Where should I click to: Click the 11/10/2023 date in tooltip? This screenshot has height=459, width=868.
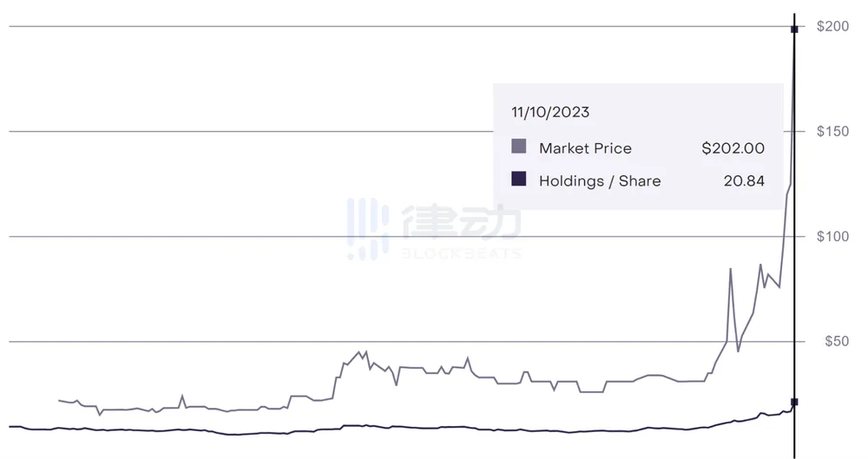tap(550, 113)
